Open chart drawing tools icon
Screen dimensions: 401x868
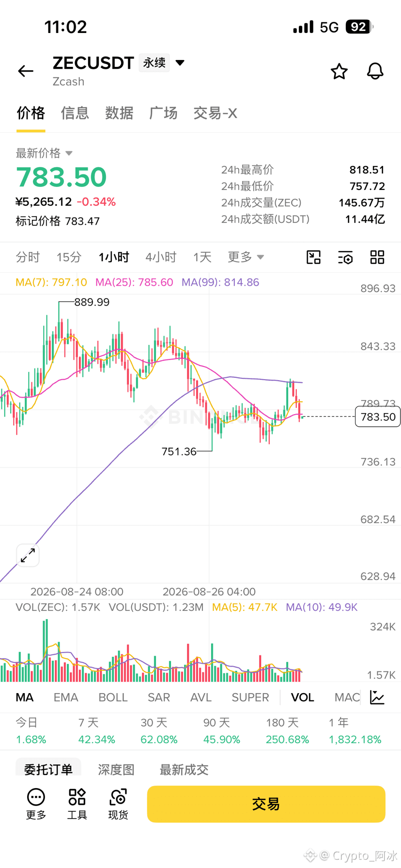(x=314, y=257)
